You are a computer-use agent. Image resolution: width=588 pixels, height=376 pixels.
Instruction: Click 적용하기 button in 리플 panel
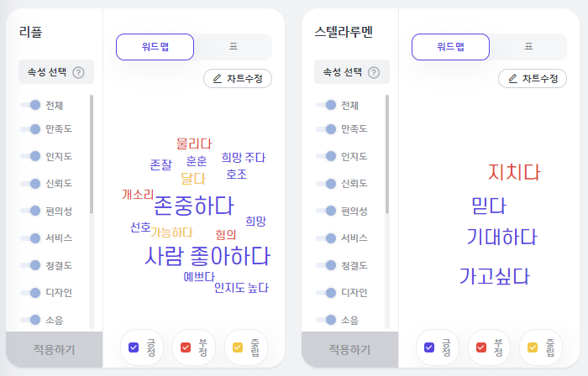tap(55, 349)
